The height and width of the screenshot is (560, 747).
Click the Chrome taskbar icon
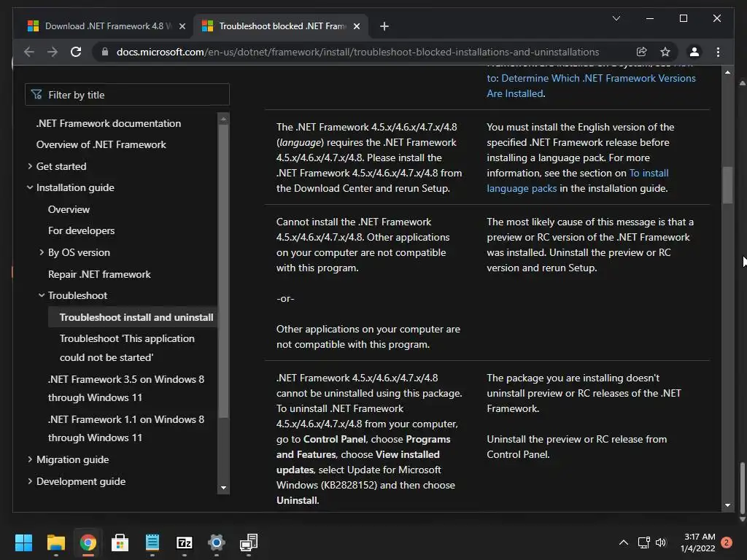click(88, 542)
